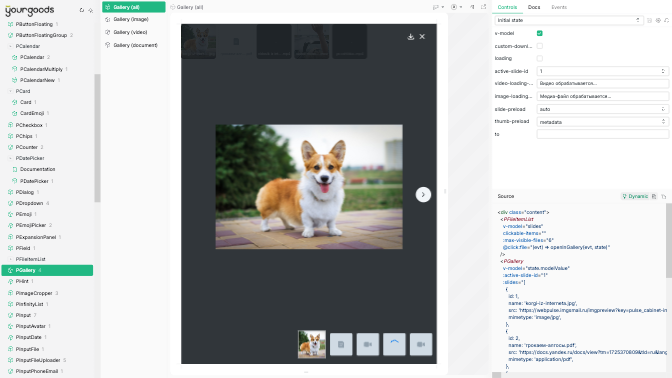Click the sidebar tree scrollbar

coord(97,138)
